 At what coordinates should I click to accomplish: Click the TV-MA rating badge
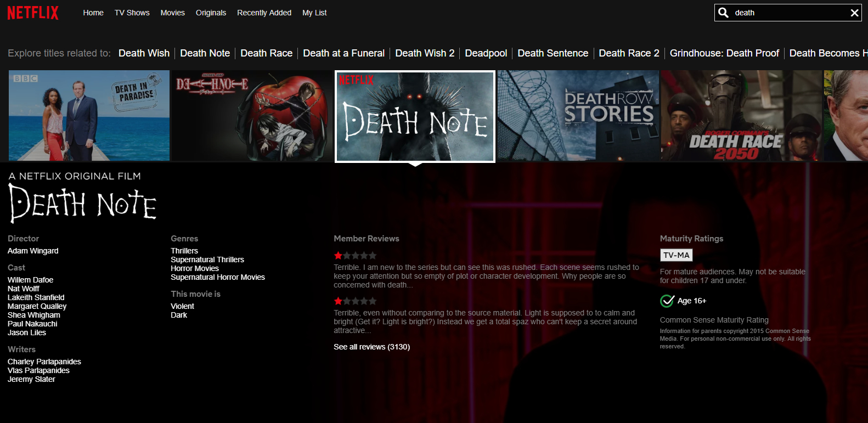tap(676, 255)
